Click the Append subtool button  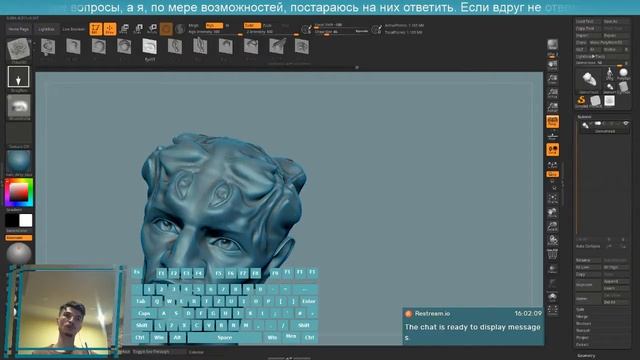pyautogui.click(x=616, y=281)
